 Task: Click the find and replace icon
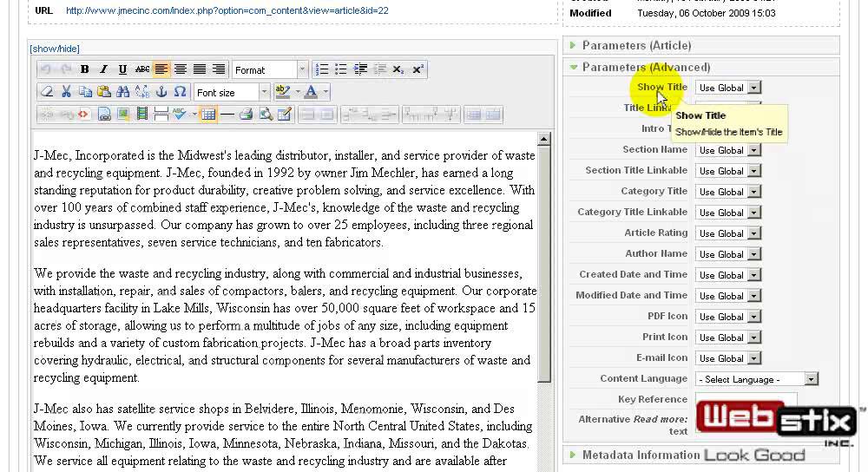pyautogui.click(x=141, y=92)
